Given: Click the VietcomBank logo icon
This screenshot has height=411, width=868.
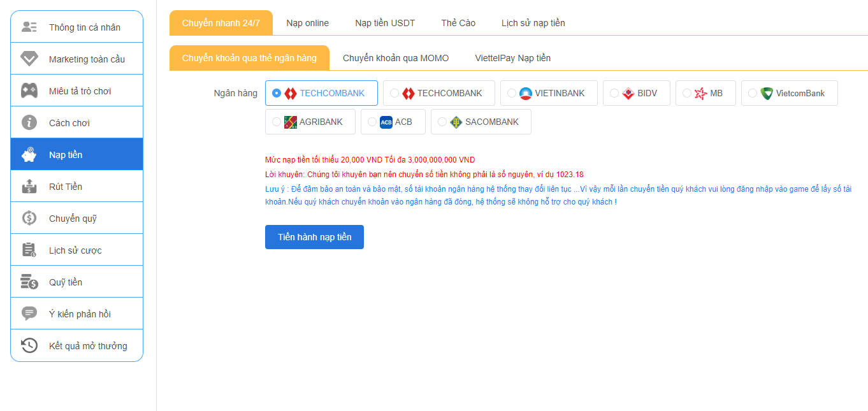Looking at the screenshot, I should pos(767,93).
